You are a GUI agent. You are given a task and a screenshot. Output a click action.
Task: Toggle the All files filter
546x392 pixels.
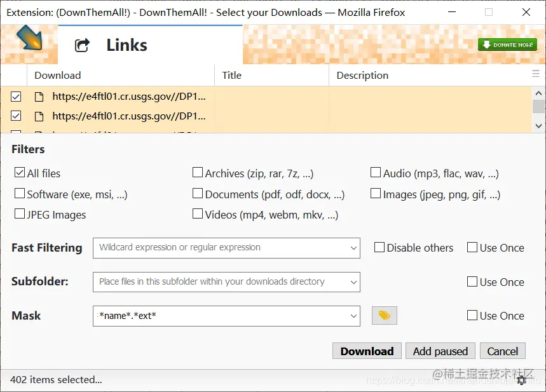click(20, 172)
